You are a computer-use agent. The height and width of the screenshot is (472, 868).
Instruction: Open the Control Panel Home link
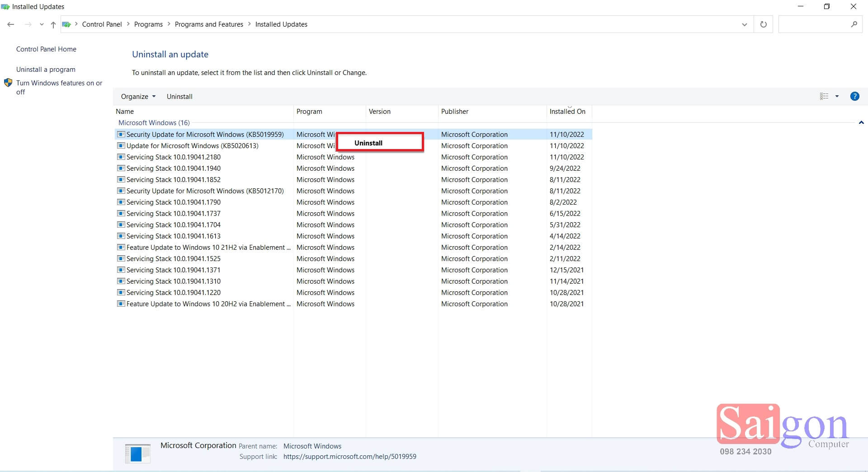pos(46,49)
